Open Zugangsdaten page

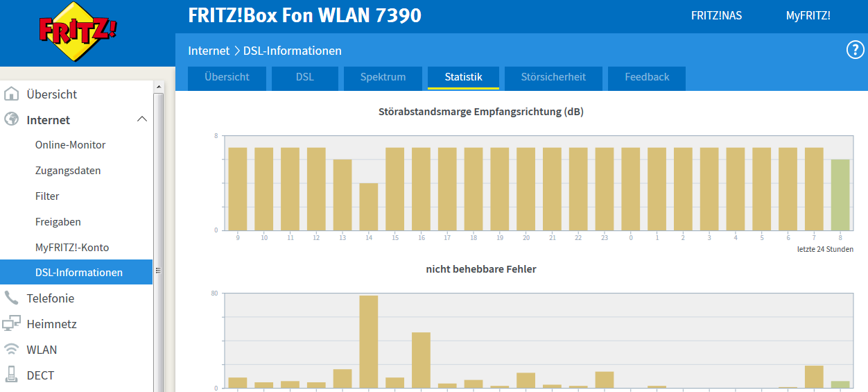click(68, 171)
